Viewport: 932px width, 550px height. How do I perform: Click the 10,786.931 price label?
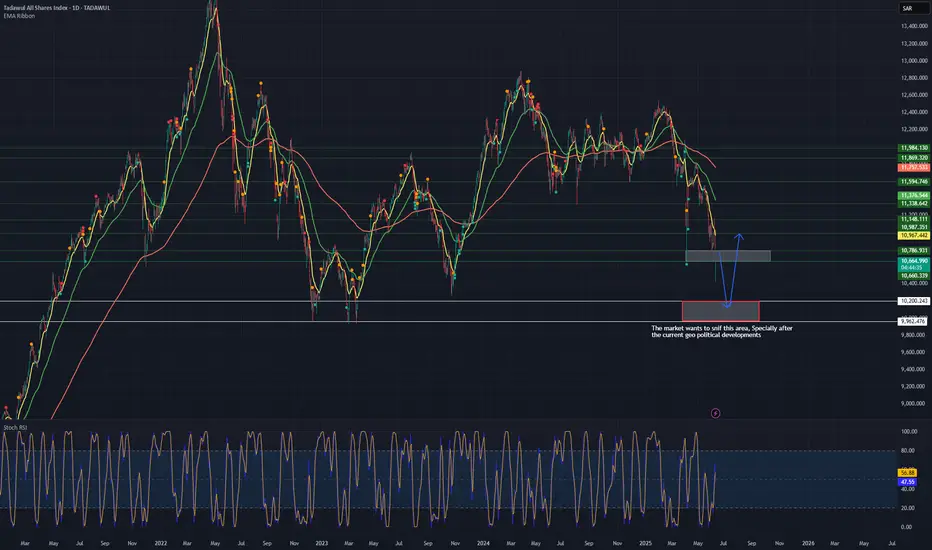(914, 251)
